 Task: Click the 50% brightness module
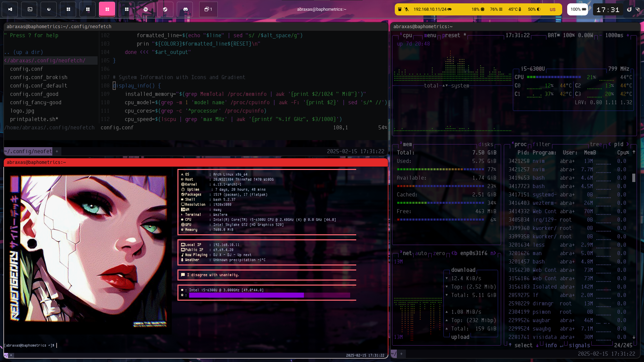(534, 9)
